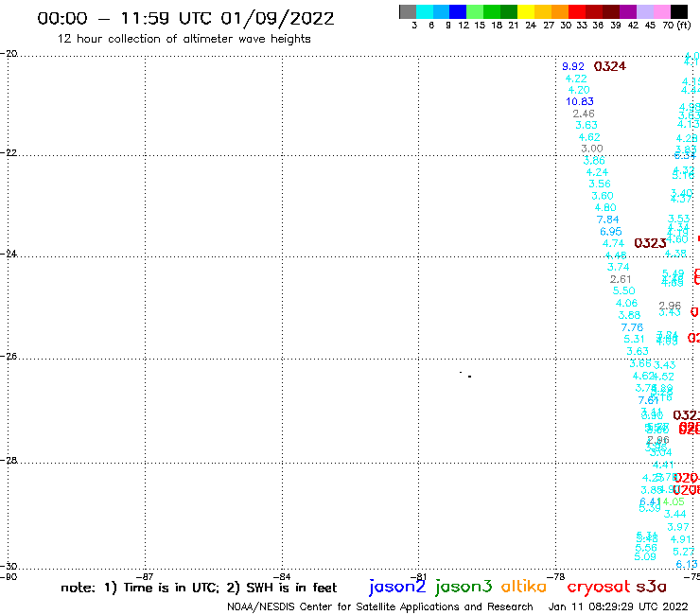Click the blue 9.92 wave height value
Screen dimensions: 700x615
(573, 66)
